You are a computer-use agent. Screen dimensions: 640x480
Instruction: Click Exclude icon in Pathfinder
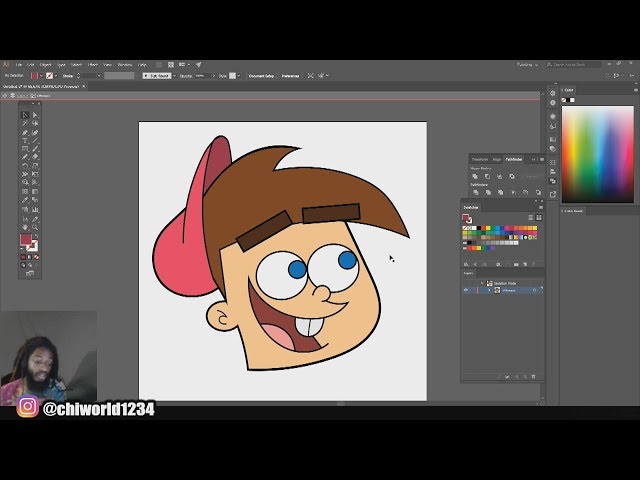pos(512,176)
